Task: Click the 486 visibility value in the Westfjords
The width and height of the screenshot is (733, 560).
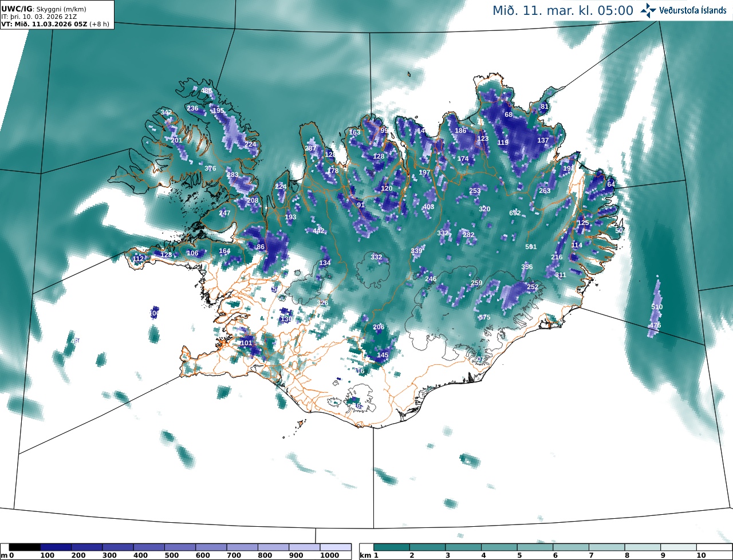Action: (x=206, y=91)
